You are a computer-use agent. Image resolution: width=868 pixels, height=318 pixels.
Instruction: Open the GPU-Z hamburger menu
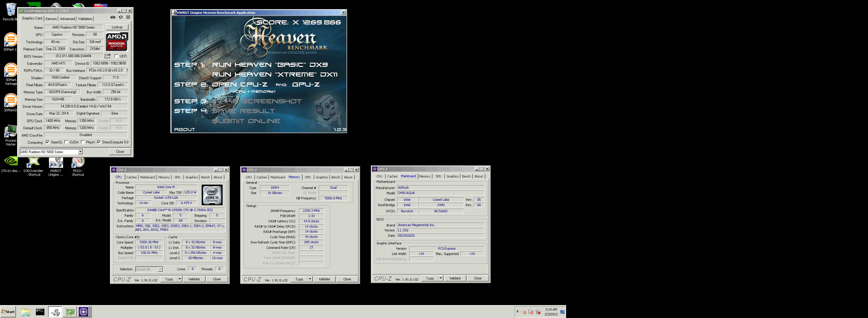[x=128, y=17]
